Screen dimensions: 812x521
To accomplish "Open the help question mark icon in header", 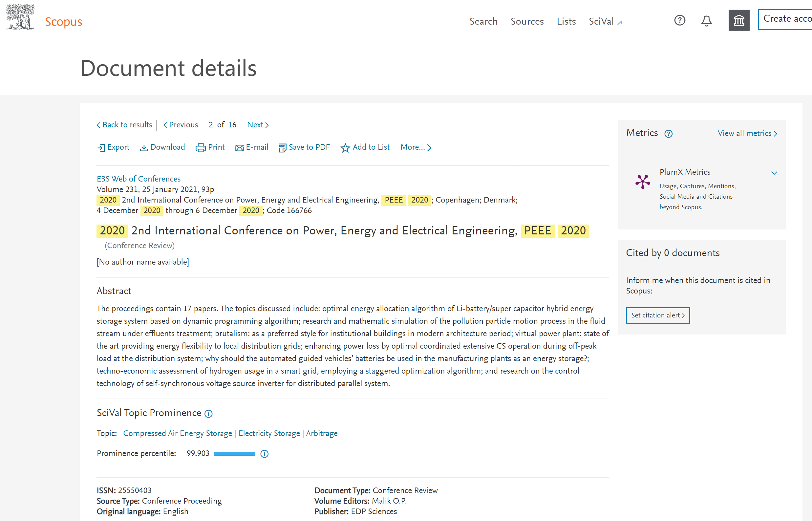I will click(x=679, y=21).
